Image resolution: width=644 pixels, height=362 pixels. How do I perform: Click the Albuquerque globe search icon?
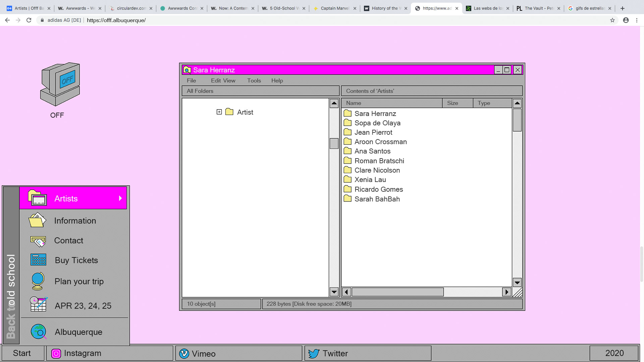(x=39, y=331)
